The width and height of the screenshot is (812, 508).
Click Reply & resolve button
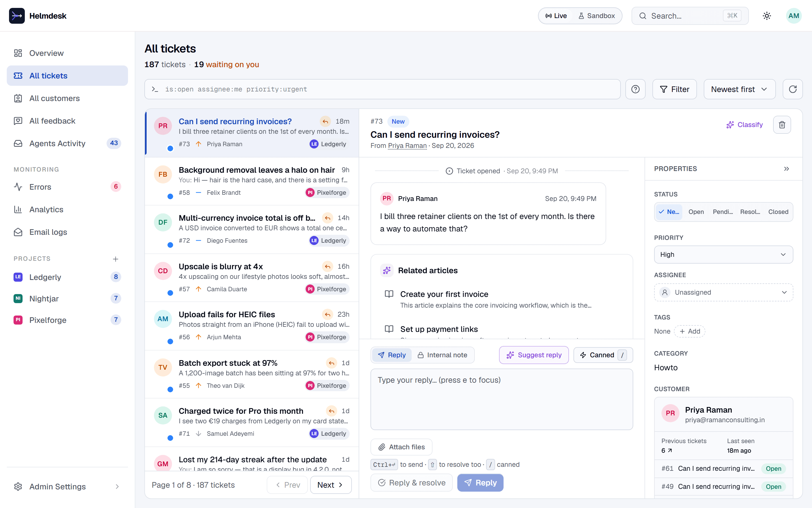[x=411, y=483]
